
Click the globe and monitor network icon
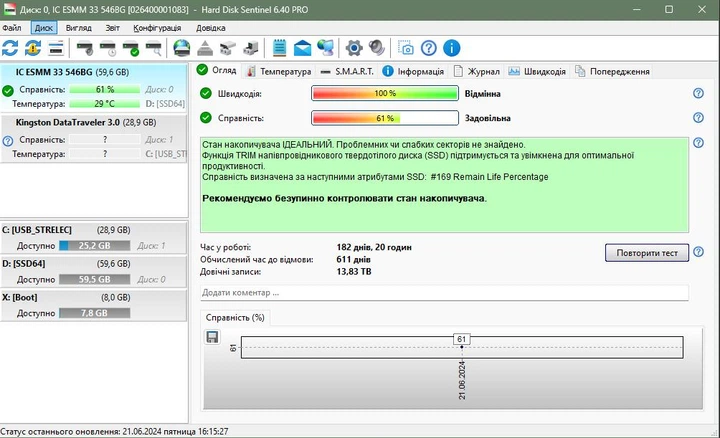point(326,48)
